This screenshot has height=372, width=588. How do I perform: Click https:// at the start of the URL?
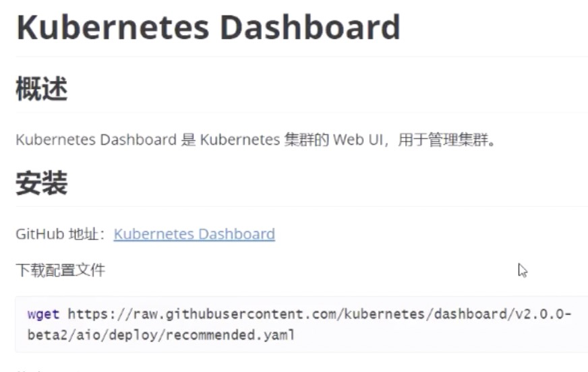(100, 314)
